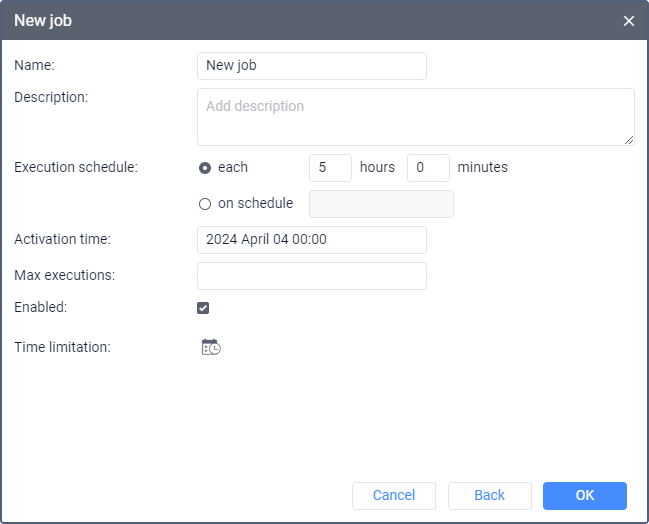
Task: Click the 'Time limitation:' label text
Action: 62,347
